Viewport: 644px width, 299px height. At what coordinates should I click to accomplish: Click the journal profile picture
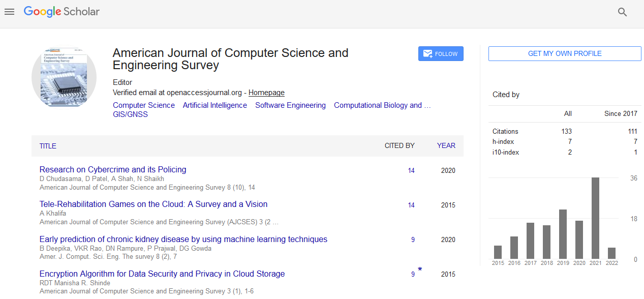[64, 78]
